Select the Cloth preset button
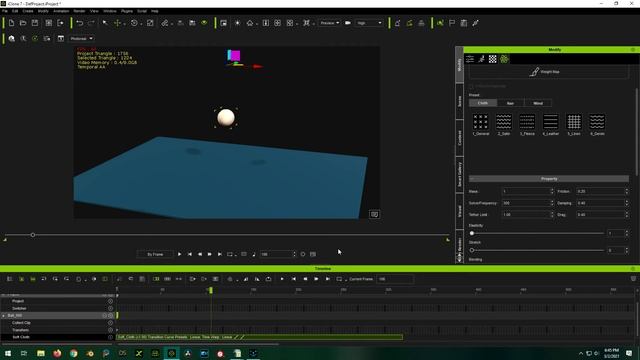 tap(483, 103)
